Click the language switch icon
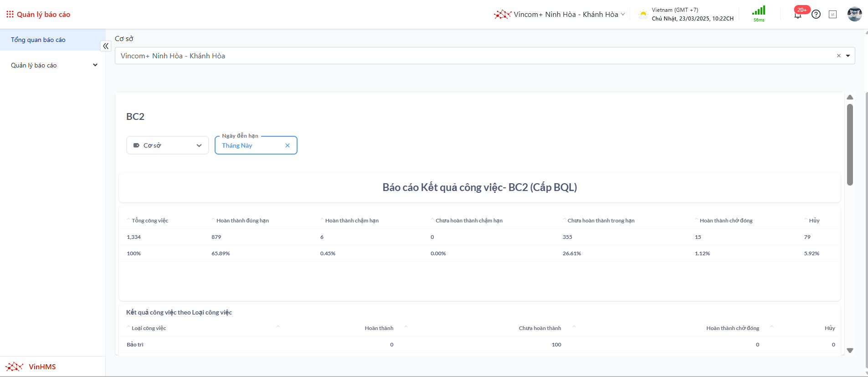This screenshot has width=868, height=377. (832, 15)
